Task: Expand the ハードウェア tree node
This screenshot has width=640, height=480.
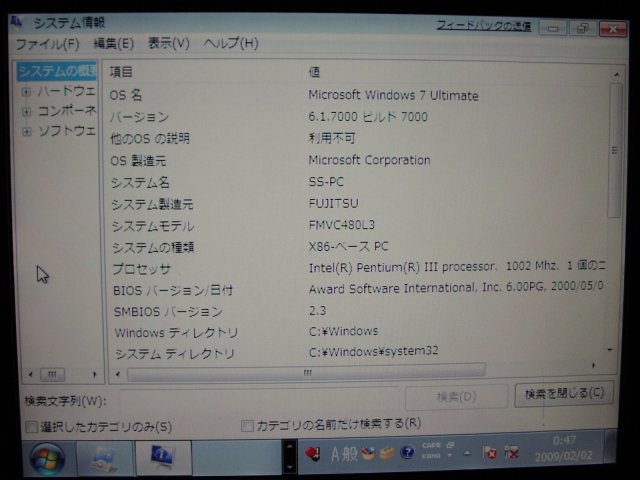Action: [x=26, y=91]
